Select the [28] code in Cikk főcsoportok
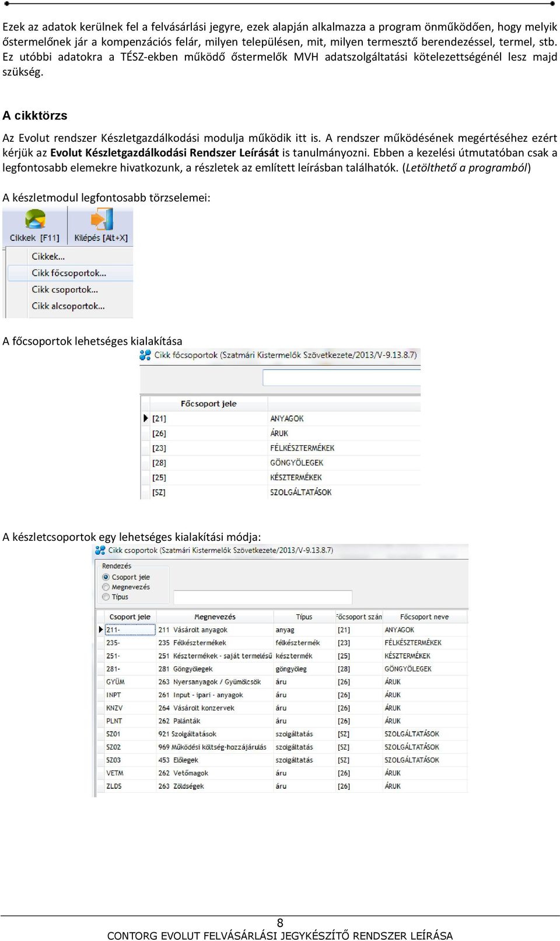 pos(159,463)
